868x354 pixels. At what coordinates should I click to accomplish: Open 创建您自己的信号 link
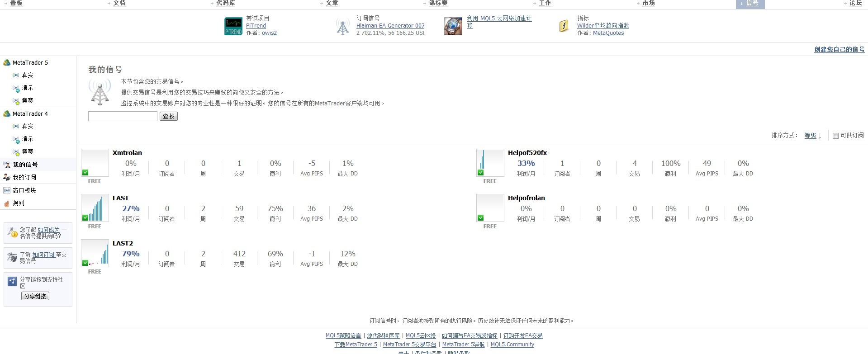point(840,50)
